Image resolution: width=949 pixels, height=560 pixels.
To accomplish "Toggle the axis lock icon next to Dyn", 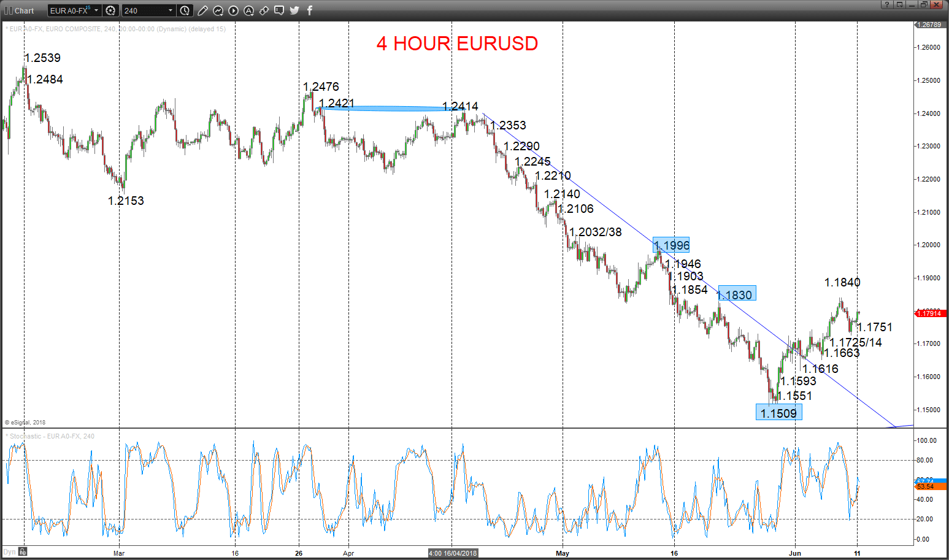I will point(22,551).
